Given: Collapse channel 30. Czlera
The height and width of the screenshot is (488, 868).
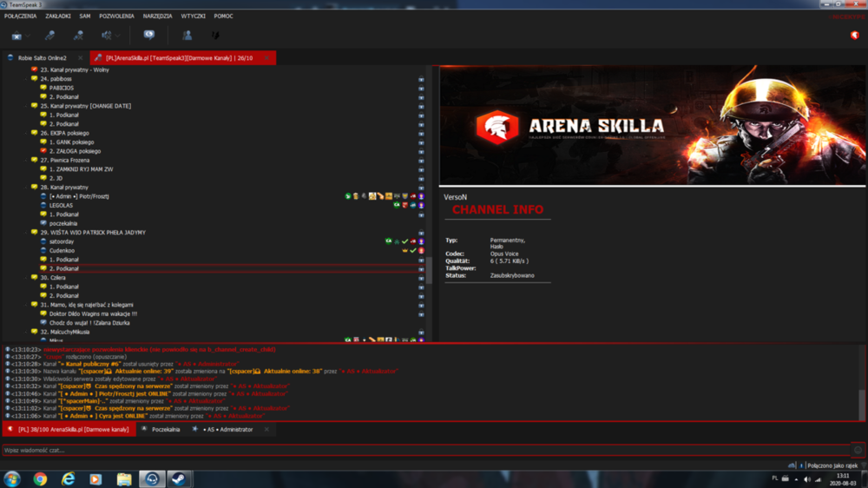Looking at the screenshot, I should (26, 278).
